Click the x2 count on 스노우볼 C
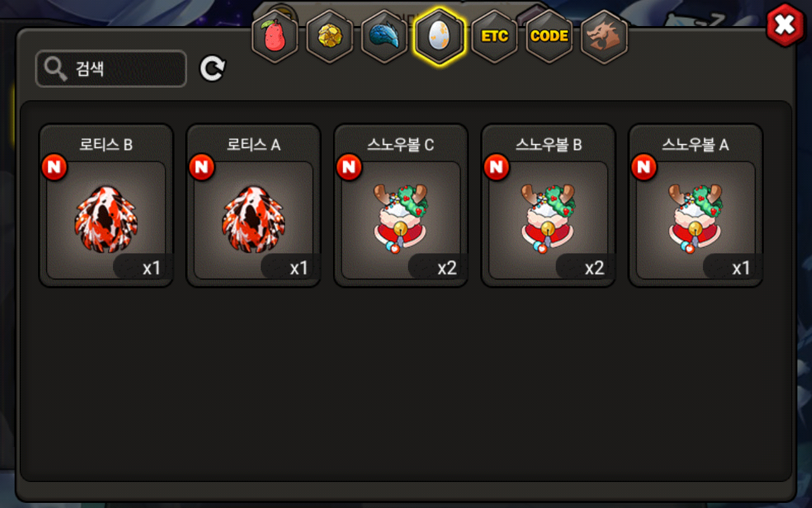 click(447, 268)
